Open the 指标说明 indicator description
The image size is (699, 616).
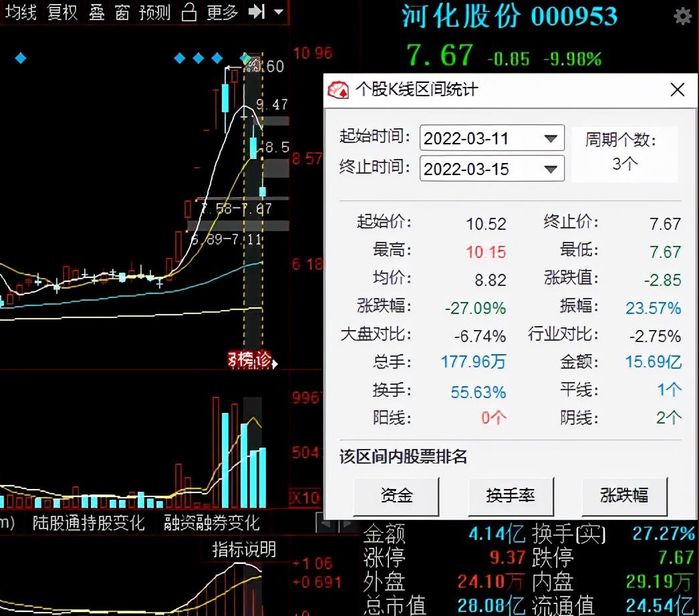245,549
